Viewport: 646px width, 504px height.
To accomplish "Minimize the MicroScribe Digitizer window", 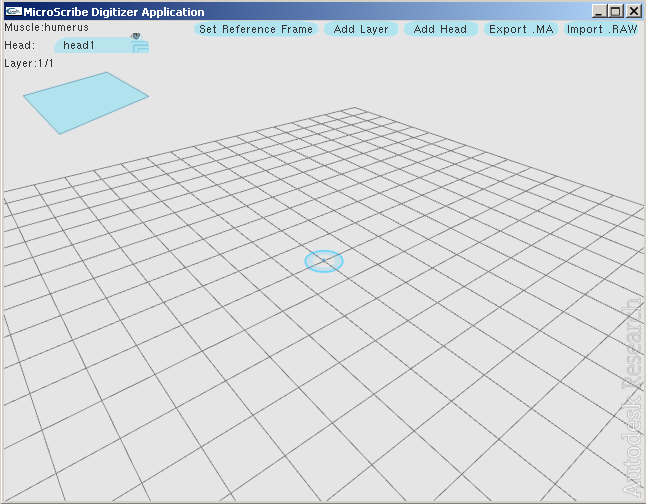I will click(599, 12).
